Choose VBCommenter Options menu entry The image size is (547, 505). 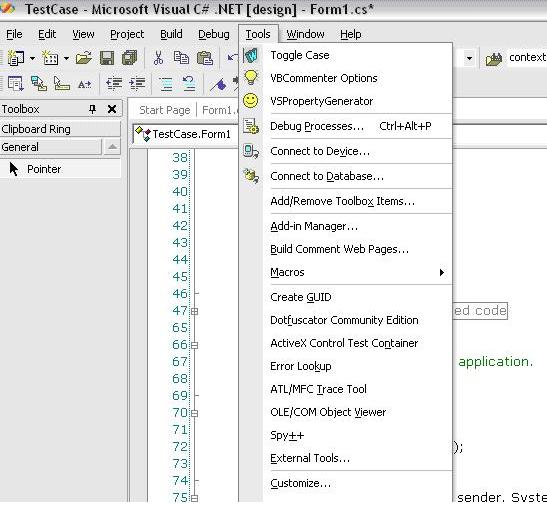pos(345,78)
